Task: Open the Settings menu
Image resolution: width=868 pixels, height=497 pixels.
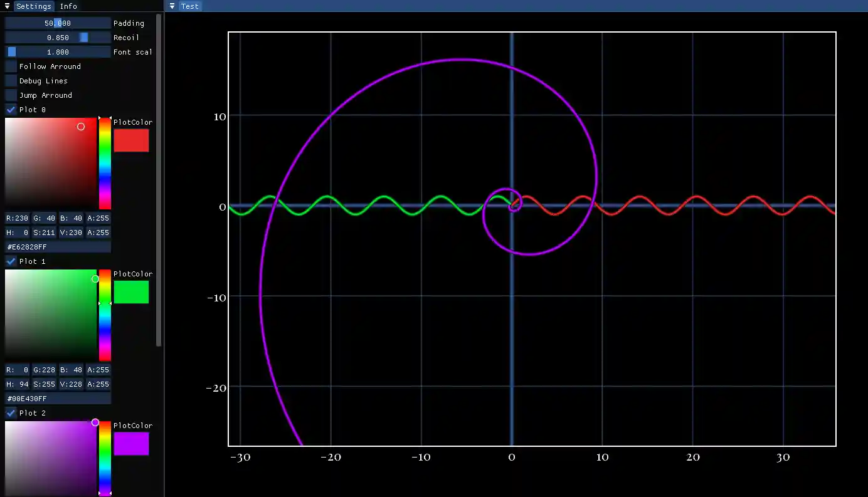Action: click(33, 6)
